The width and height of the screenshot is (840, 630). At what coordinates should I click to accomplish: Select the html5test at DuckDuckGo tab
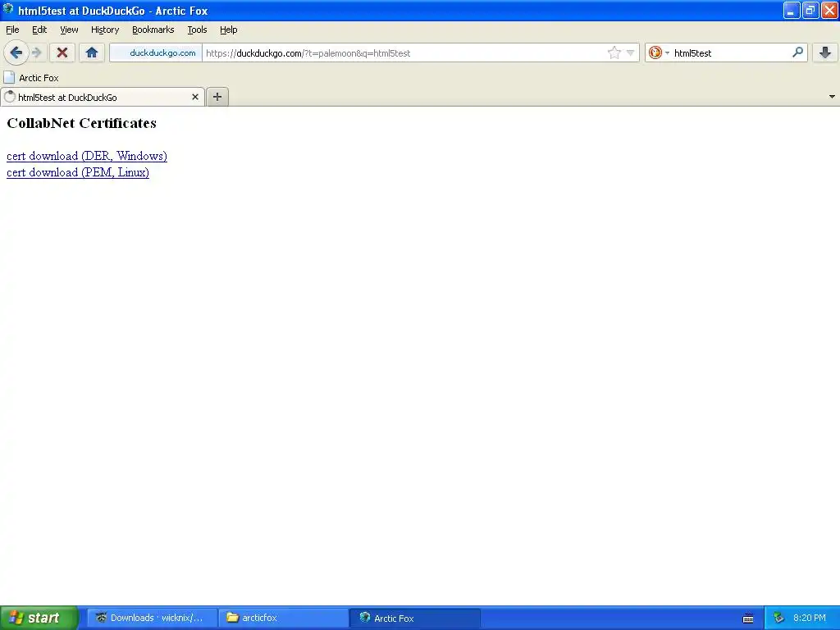102,97
